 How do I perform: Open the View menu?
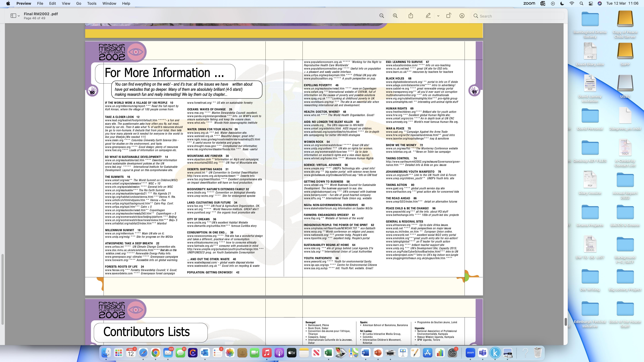(66, 3)
